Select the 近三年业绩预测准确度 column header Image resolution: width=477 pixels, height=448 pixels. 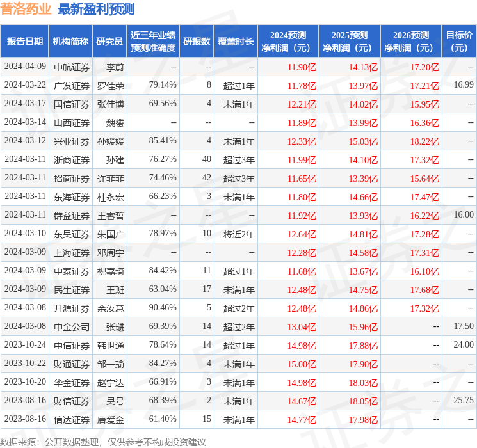(153, 42)
